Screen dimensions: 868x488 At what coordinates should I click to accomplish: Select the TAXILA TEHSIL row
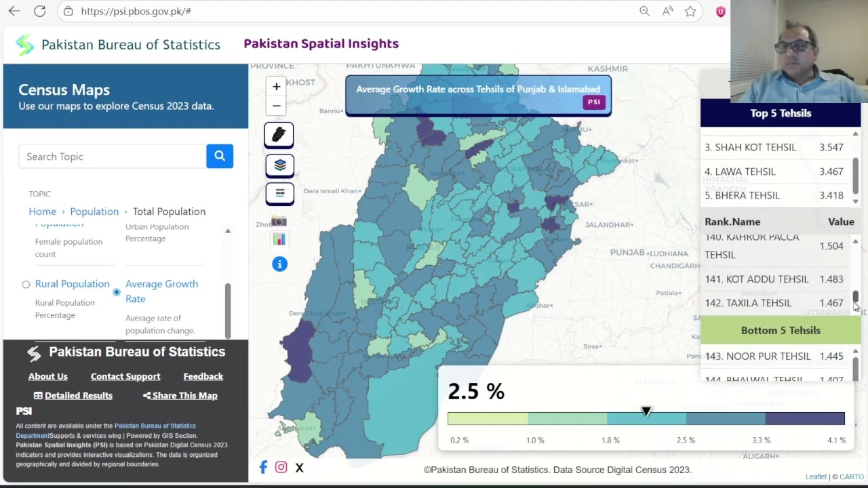[x=774, y=303]
